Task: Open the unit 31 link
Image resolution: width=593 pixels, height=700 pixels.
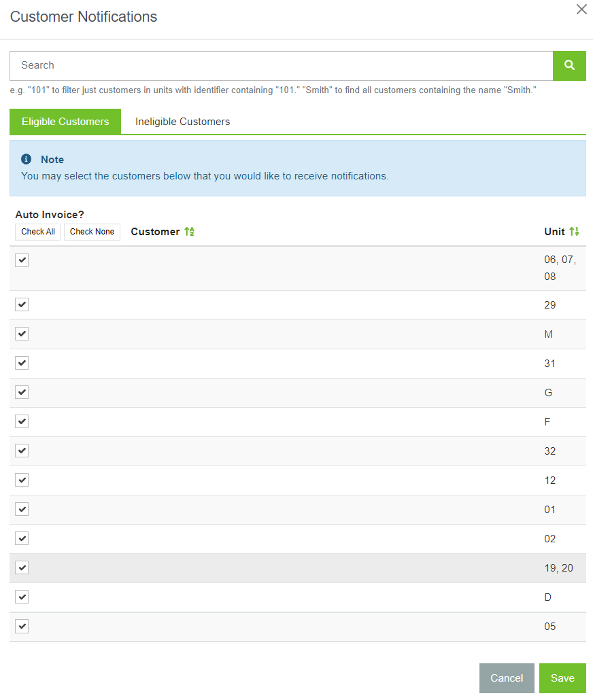Action: point(550,363)
